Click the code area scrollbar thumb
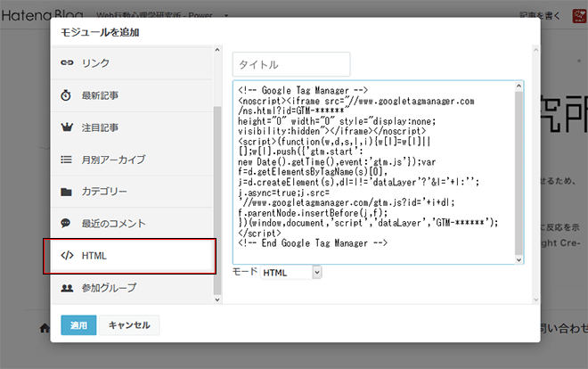Viewport: 588px width, 369px height. (519, 173)
